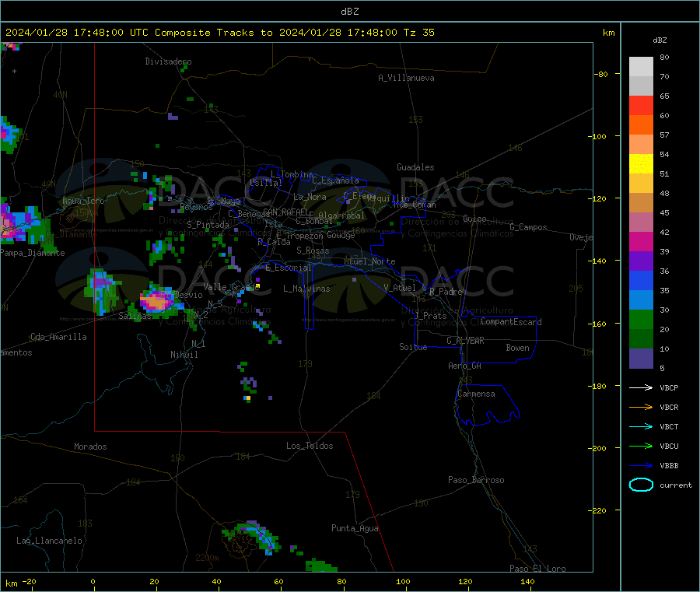The image size is (700, 592).
Task: Select the slate 5-10 dBZ color band
Action: tap(641, 359)
